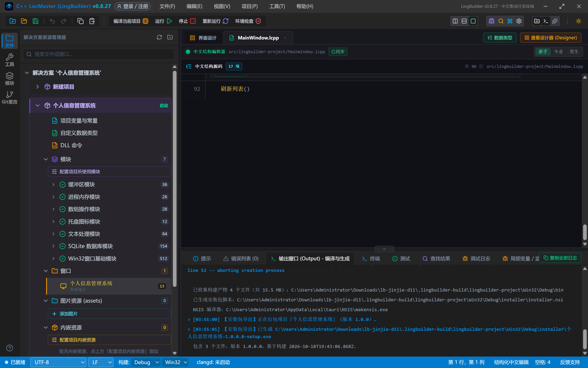Click 编译当前项目 button
588x368 pixels.
[x=131, y=21]
